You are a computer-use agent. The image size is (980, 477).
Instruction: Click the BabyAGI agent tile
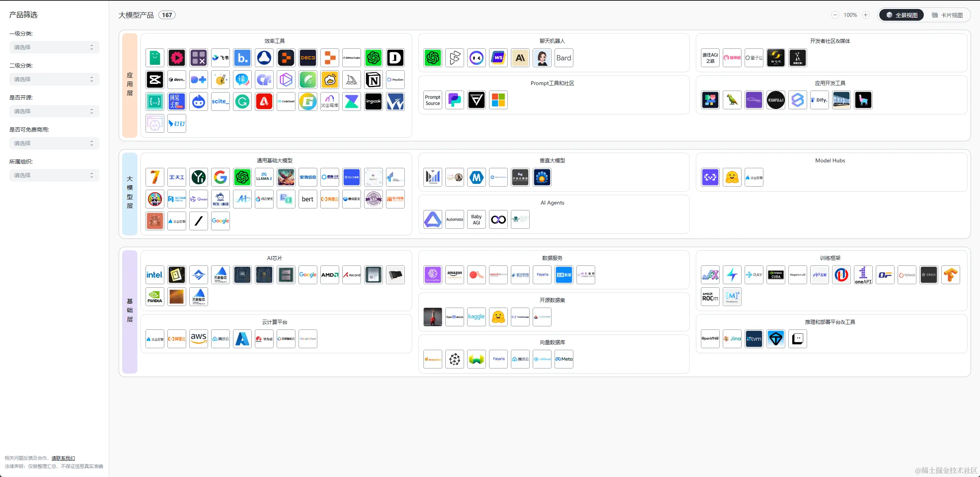click(476, 220)
